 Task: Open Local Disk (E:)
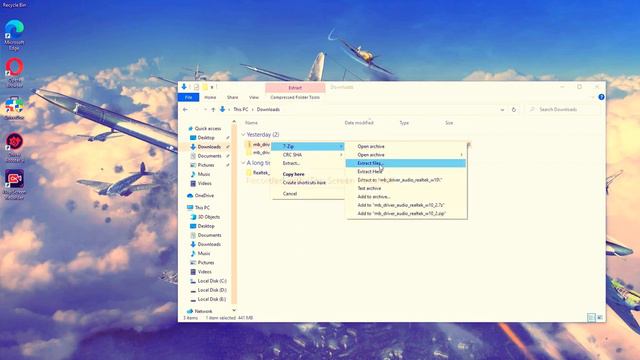pyautogui.click(x=208, y=299)
